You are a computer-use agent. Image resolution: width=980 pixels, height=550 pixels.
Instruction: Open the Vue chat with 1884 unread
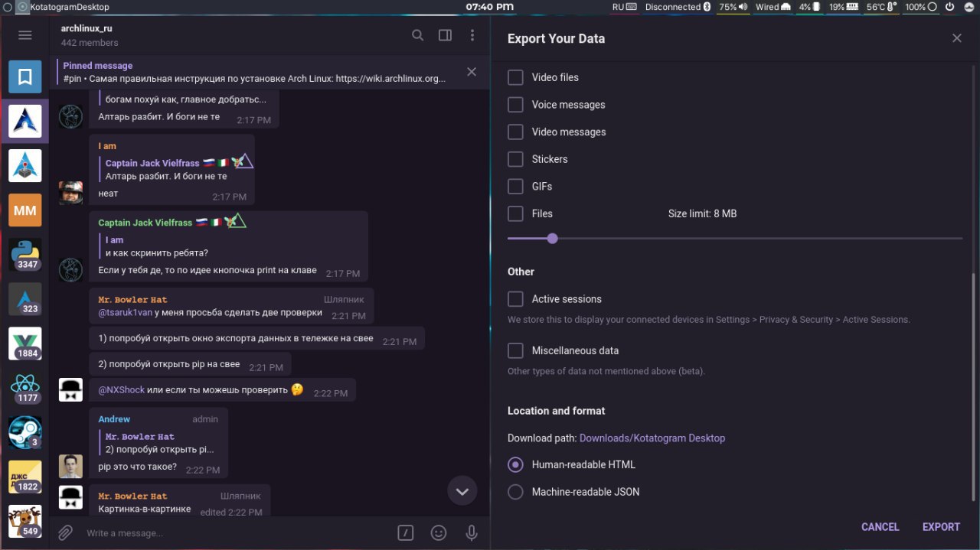(24, 343)
